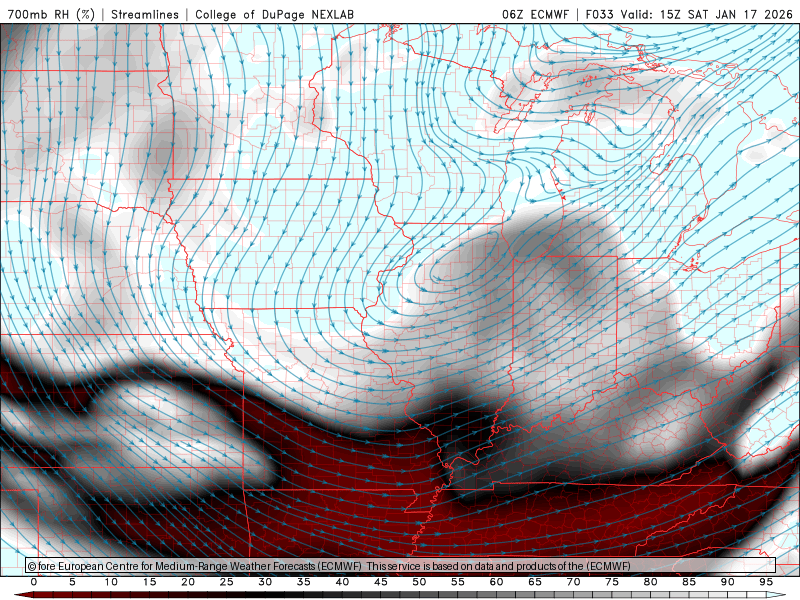Click the '90' value on RH color scale
The image size is (800, 600).
point(727,582)
